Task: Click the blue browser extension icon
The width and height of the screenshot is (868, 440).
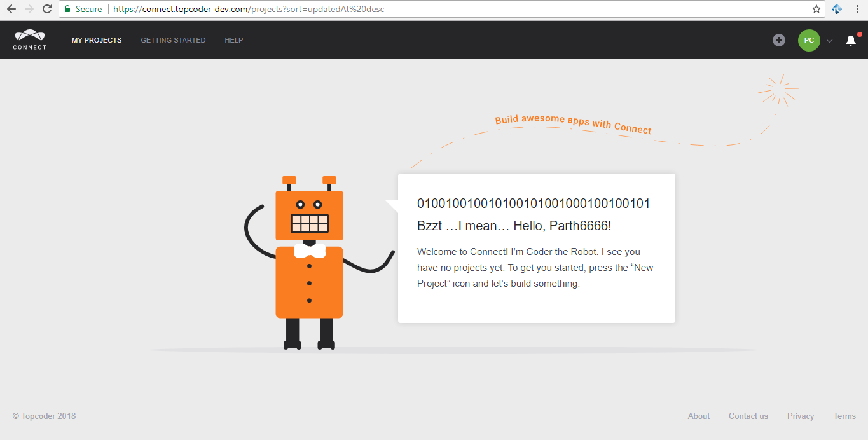Action: coord(837,9)
